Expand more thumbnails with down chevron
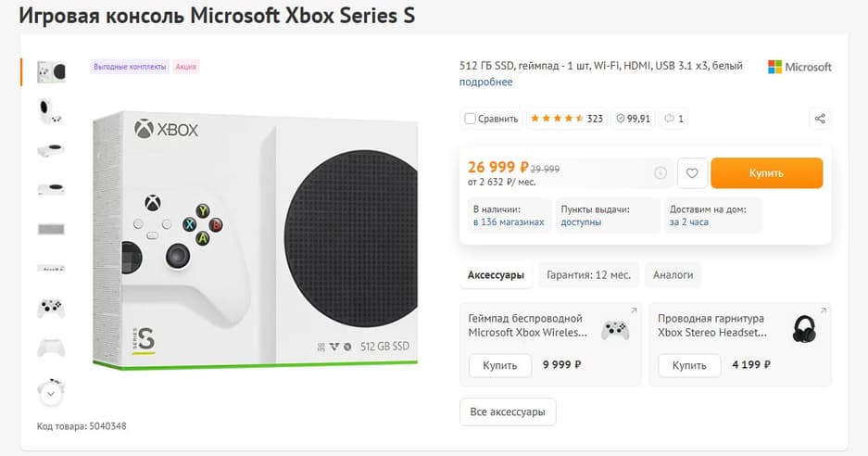868x456 pixels. click(x=51, y=393)
